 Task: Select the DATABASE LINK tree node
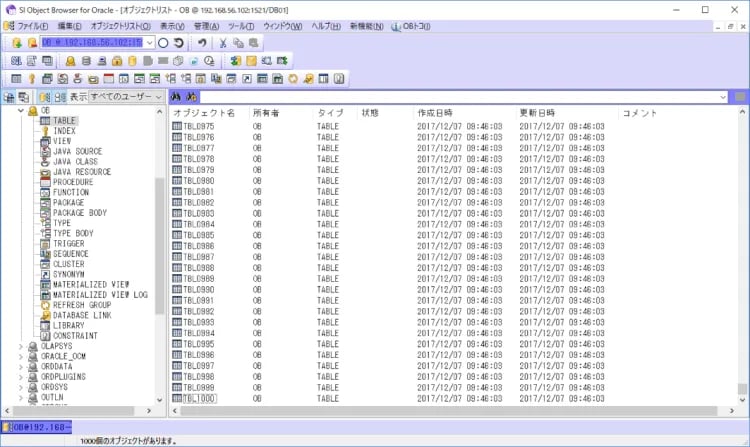[x=81, y=315]
